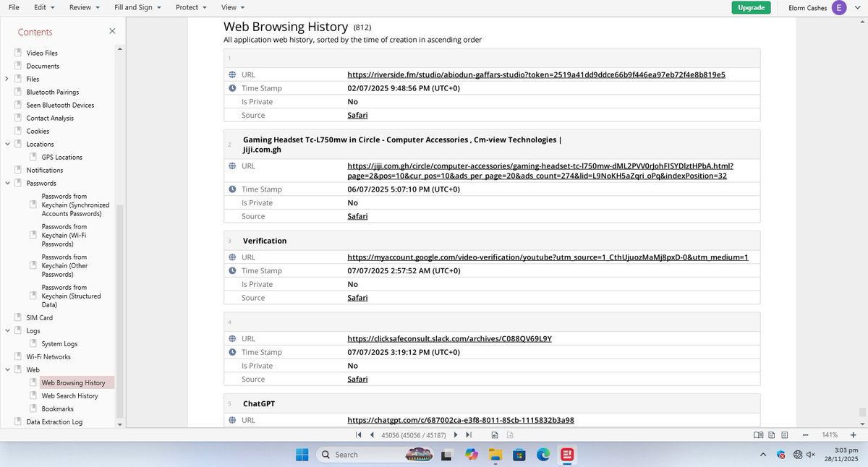
Task: Click bookmark icon beside Cookies
Action: (18, 131)
